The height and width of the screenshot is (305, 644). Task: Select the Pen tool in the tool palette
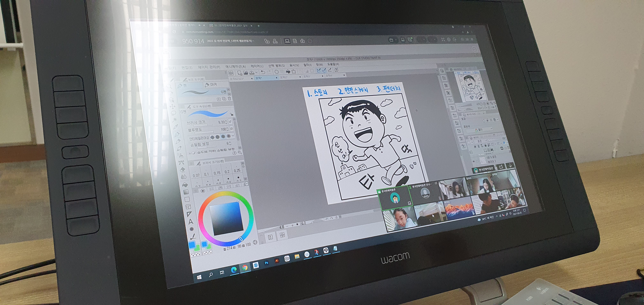click(177, 134)
